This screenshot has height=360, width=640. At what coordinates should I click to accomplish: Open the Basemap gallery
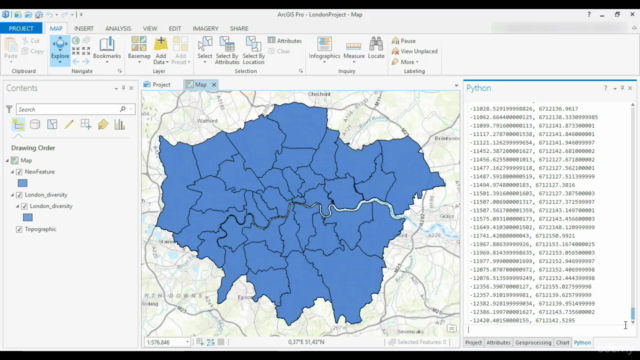pos(139,50)
